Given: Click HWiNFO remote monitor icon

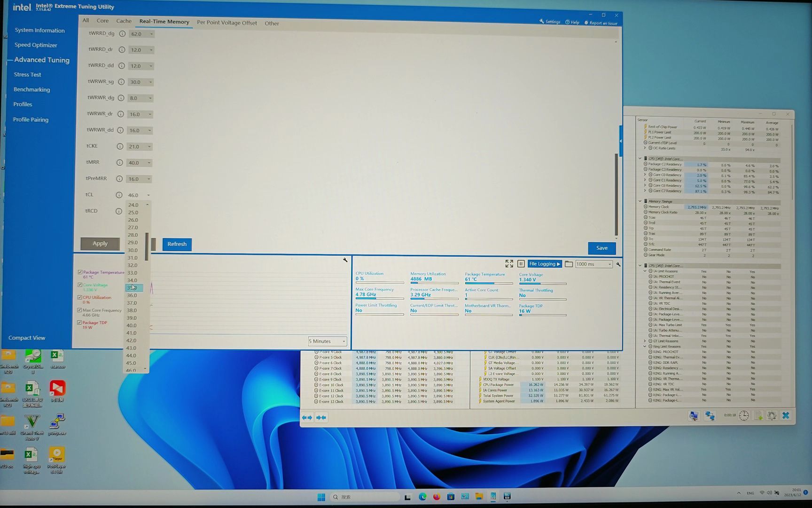Looking at the screenshot, I should click(x=694, y=416).
